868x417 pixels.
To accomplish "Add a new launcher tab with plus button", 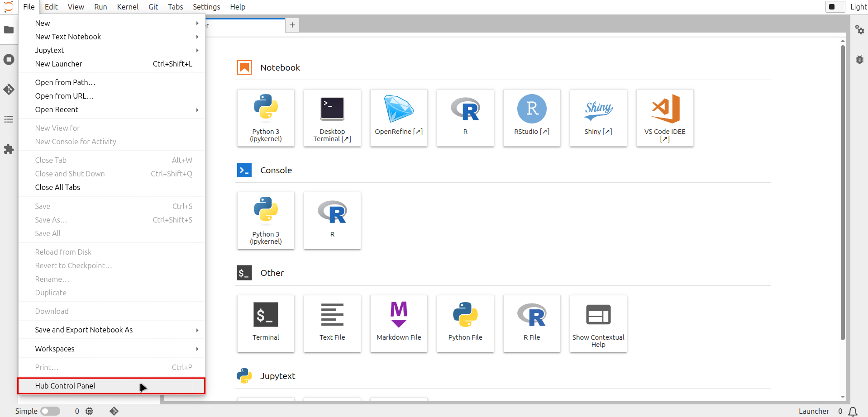I will click(292, 25).
